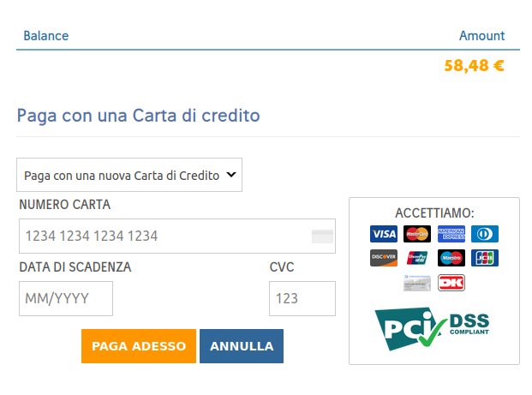Focus the MM/YYYY expiry date field

tap(66, 299)
